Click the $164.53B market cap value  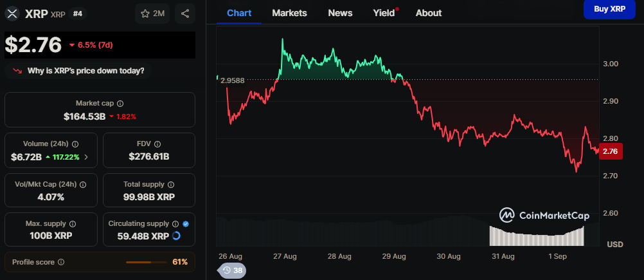point(85,117)
